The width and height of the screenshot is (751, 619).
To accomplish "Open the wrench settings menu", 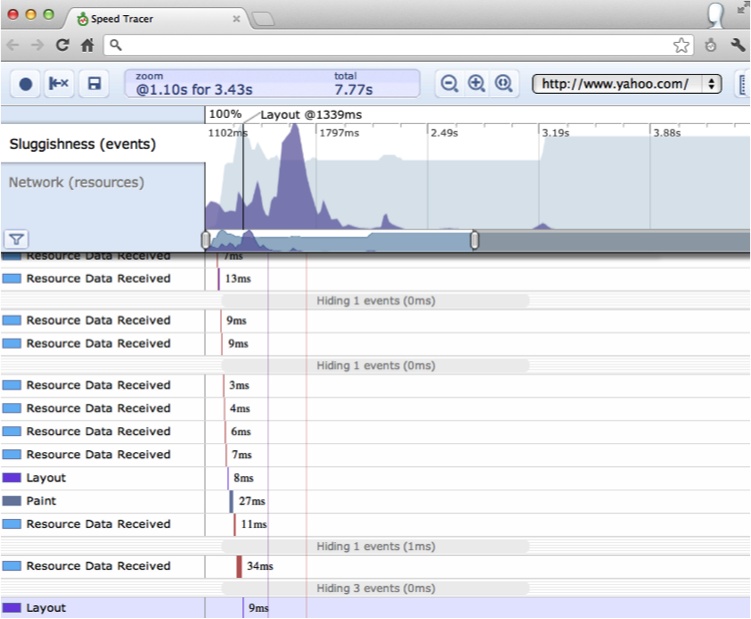I will [x=738, y=45].
